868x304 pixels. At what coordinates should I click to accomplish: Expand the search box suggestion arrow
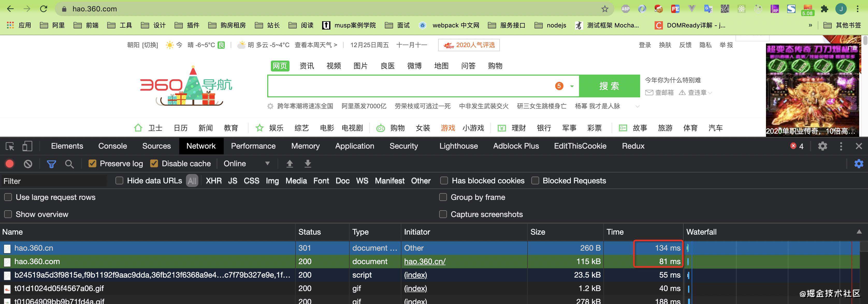coord(572,86)
